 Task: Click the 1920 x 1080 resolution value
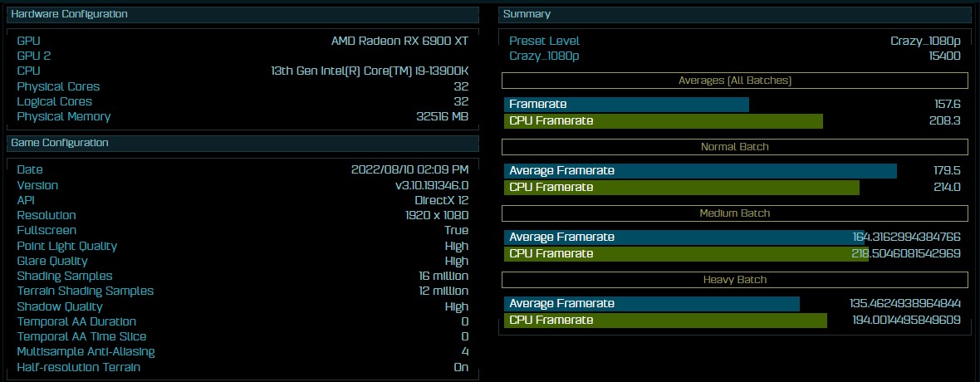pyautogui.click(x=431, y=215)
